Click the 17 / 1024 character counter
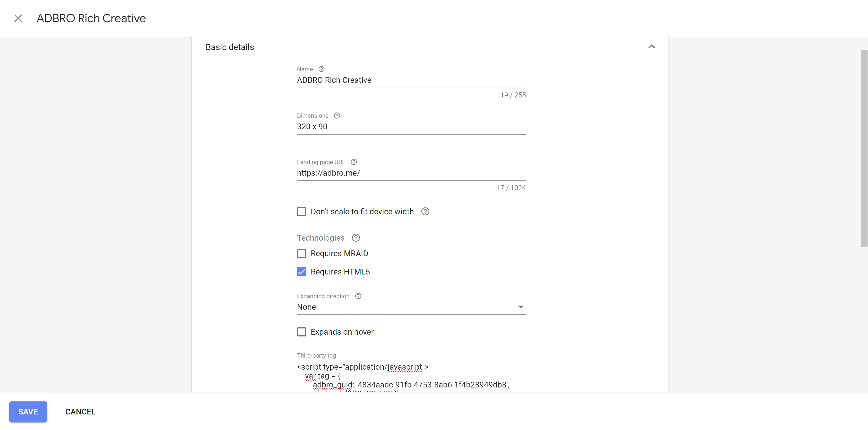Viewport: 868px width, 430px height. tap(511, 188)
